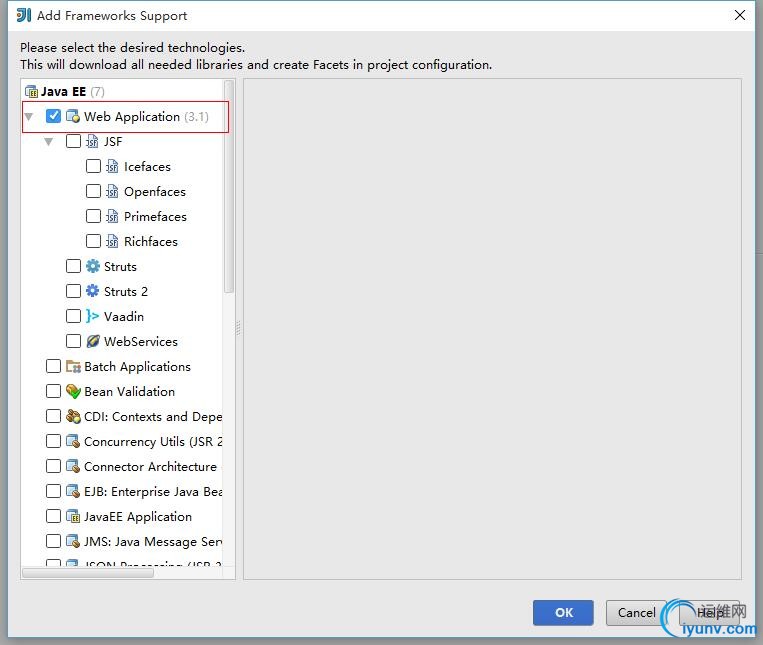
Task: Enable the Struts checkbox
Action: pyautogui.click(x=73, y=266)
